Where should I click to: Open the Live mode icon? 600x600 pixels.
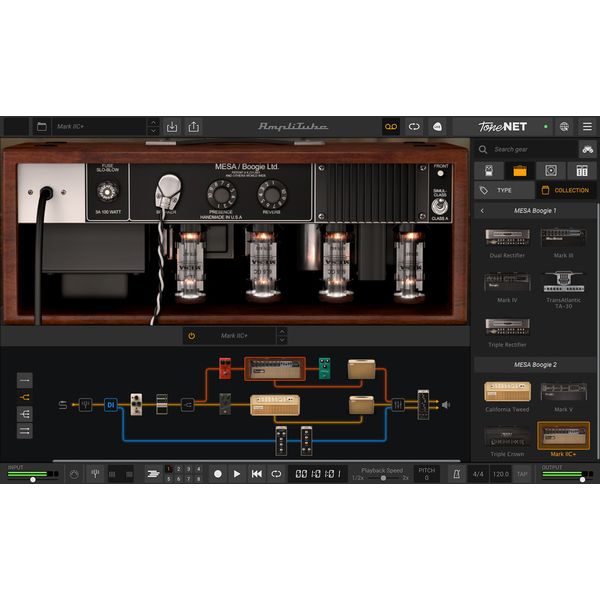click(x=437, y=127)
